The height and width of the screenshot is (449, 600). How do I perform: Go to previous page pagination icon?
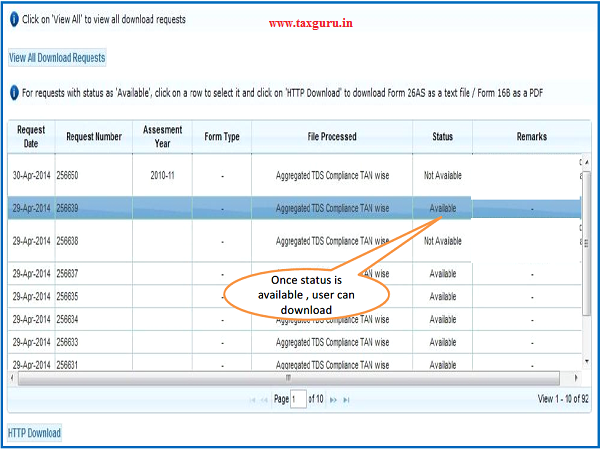pos(266,399)
